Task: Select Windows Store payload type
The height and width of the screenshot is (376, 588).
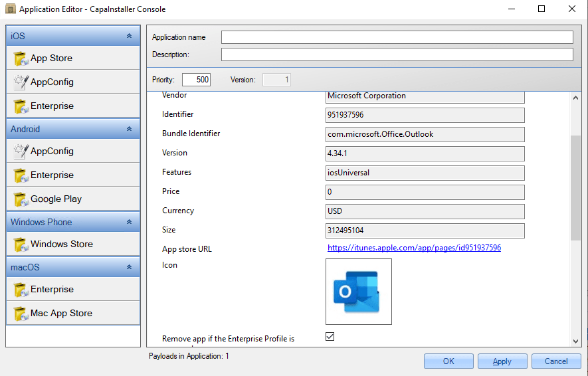Action: 73,244
